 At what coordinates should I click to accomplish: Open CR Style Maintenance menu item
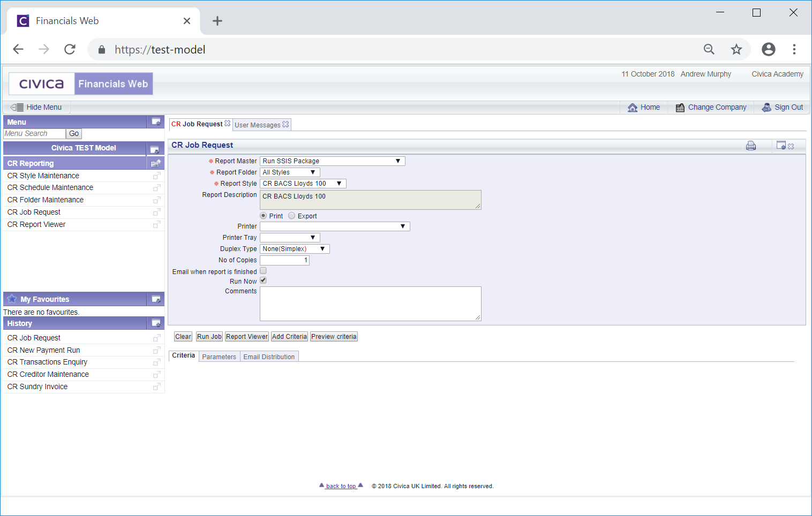tap(43, 176)
